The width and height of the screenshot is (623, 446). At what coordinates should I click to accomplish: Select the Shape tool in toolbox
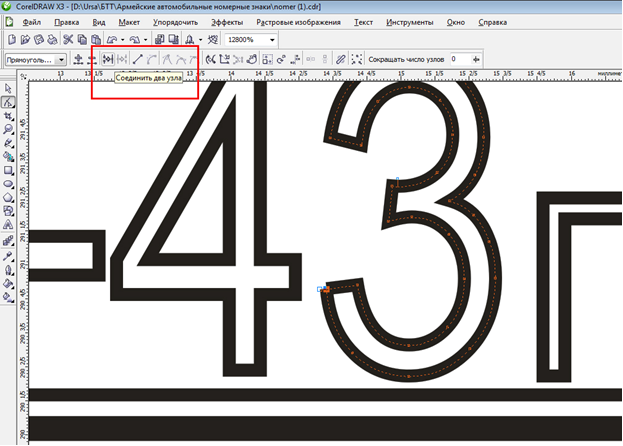[x=8, y=102]
